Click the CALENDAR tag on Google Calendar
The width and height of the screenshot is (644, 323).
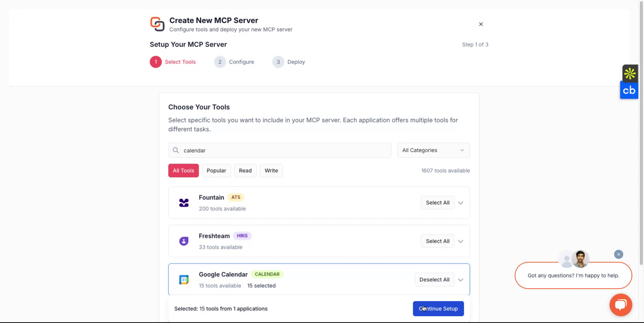(267, 275)
